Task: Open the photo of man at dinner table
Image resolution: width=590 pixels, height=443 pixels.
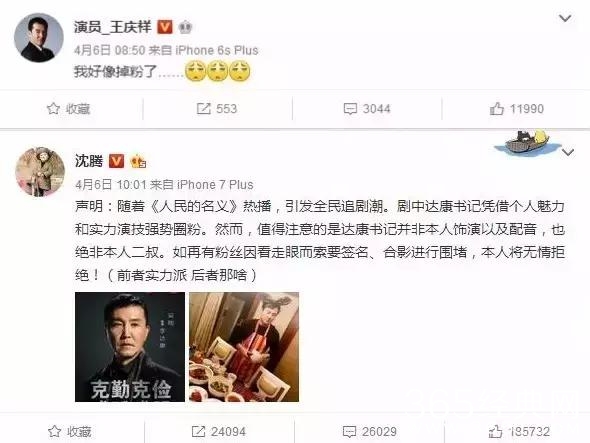Action: pos(244,347)
